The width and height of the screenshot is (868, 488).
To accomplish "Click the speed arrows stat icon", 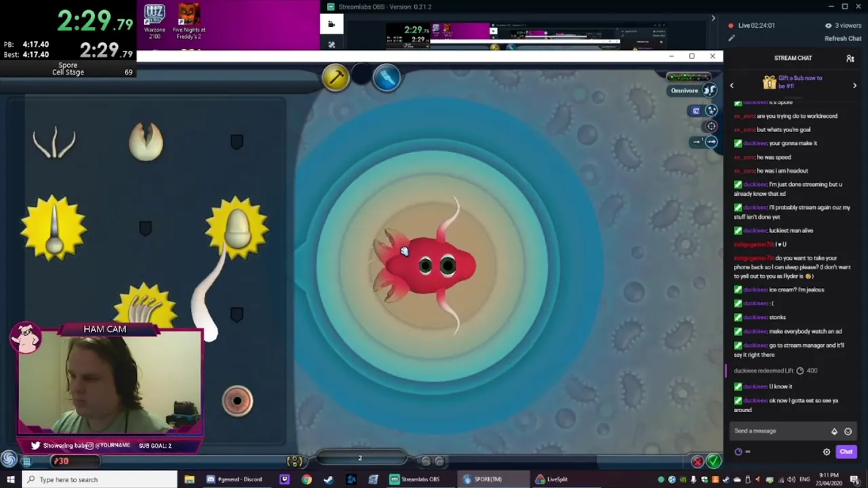I will click(x=710, y=142).
